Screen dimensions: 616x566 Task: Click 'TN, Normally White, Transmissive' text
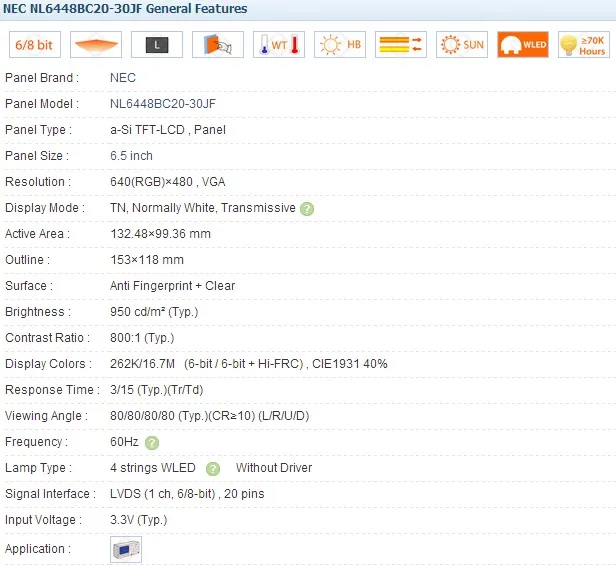(203, 208)
